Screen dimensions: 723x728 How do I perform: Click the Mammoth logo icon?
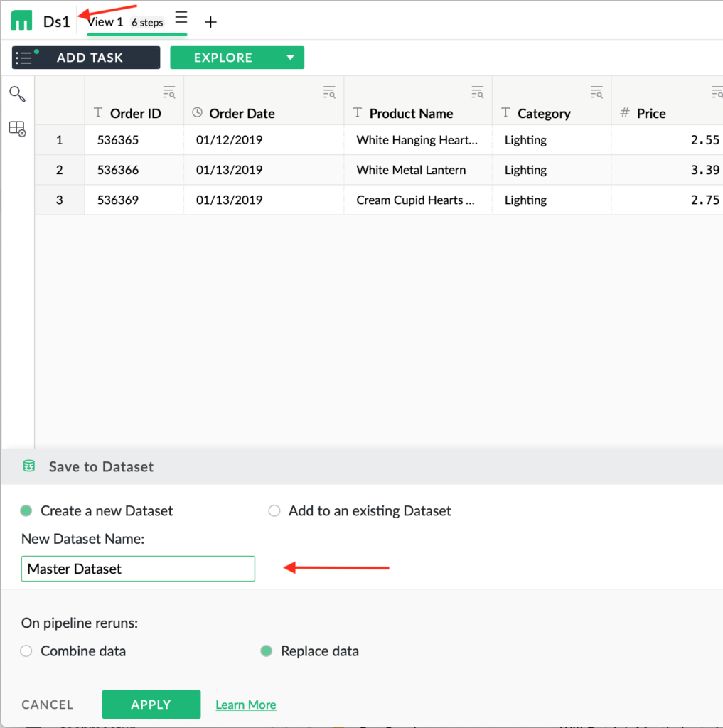coord(22,21)
